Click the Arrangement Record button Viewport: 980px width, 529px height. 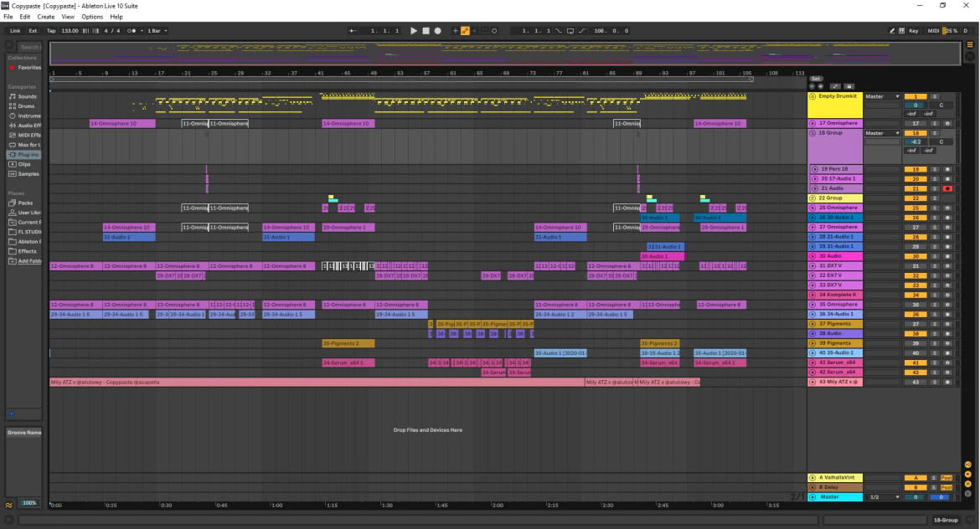437,31
